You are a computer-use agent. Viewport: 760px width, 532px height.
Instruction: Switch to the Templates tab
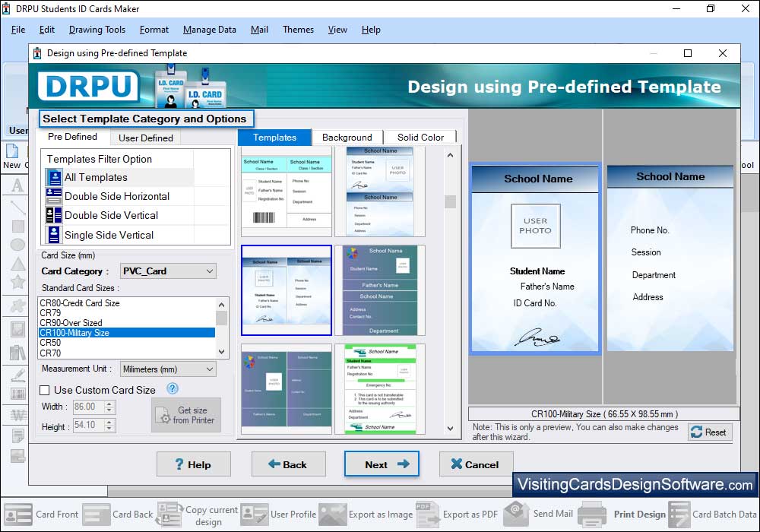click(274, 137)
